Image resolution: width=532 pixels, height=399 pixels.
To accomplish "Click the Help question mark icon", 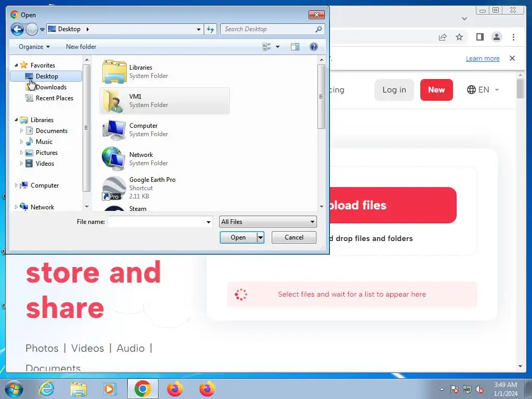I will (x=314, y=46).
